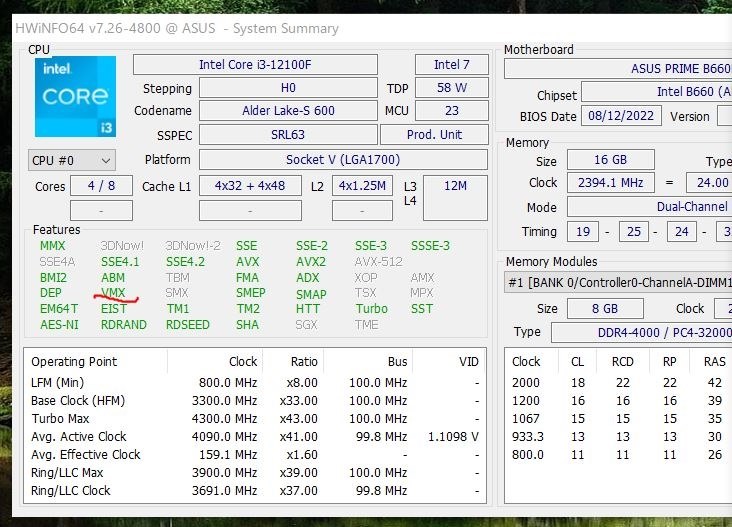Click the BIOS Date 08/12/2022 field
The width and height of the screenshot is (732, 527).
(621, 116)
